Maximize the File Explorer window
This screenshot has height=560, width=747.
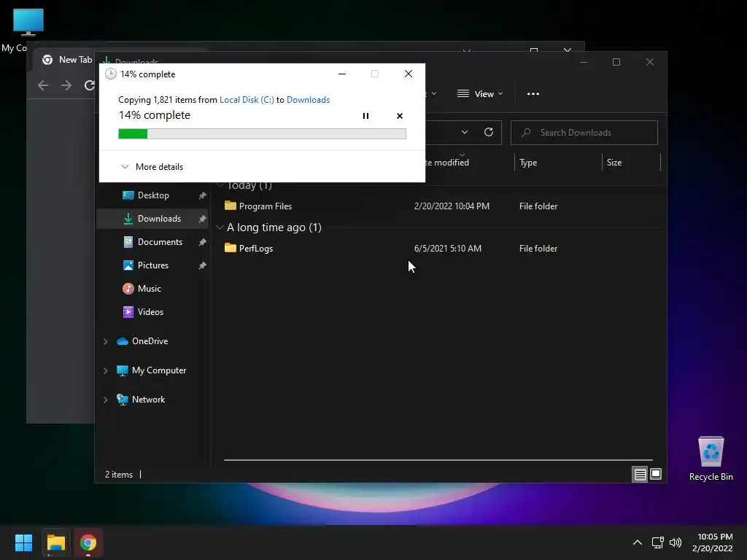click(x=616, y=62)
